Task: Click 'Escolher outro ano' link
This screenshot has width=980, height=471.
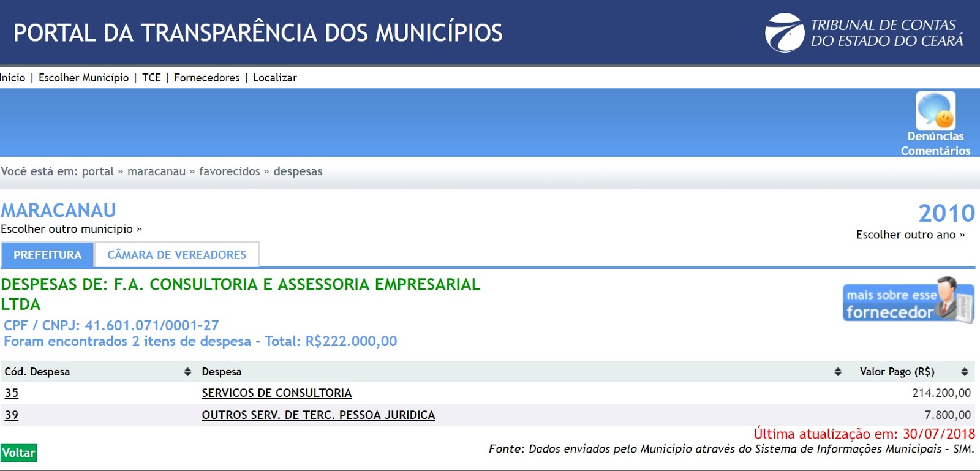Action: point(911,235)
